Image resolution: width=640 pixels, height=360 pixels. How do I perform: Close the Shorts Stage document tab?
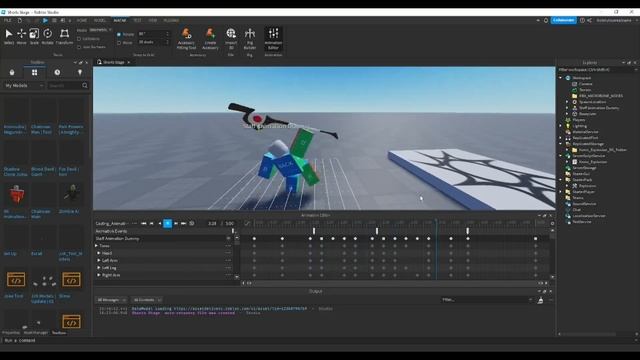click(x=129, y=62)
